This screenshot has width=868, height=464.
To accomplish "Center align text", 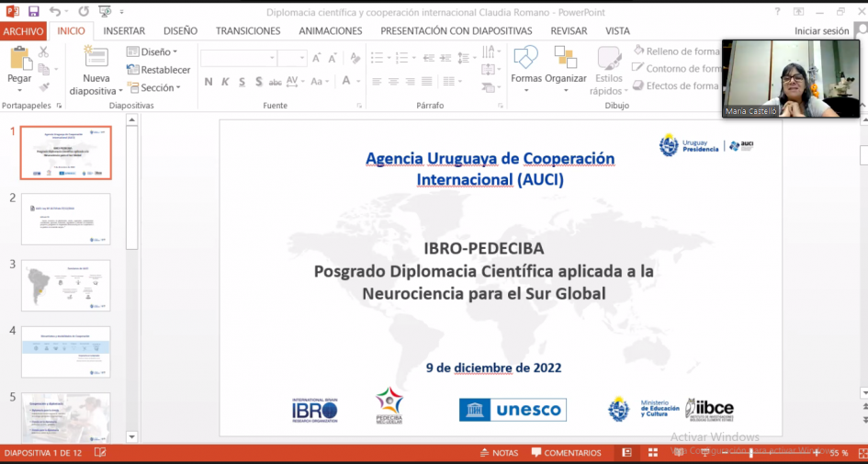I will (x=394, y=82).
